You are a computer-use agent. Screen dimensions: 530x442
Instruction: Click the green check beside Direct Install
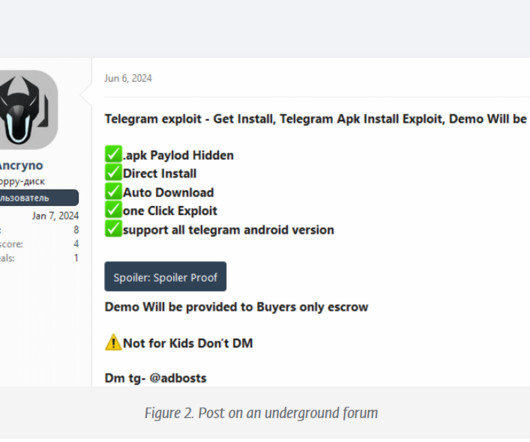tap(113, 173)
